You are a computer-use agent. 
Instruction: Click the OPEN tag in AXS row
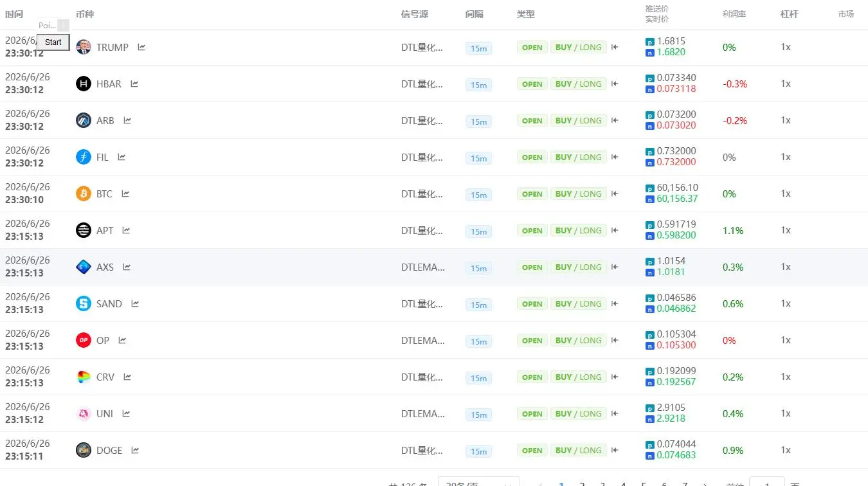click(532, 267)
